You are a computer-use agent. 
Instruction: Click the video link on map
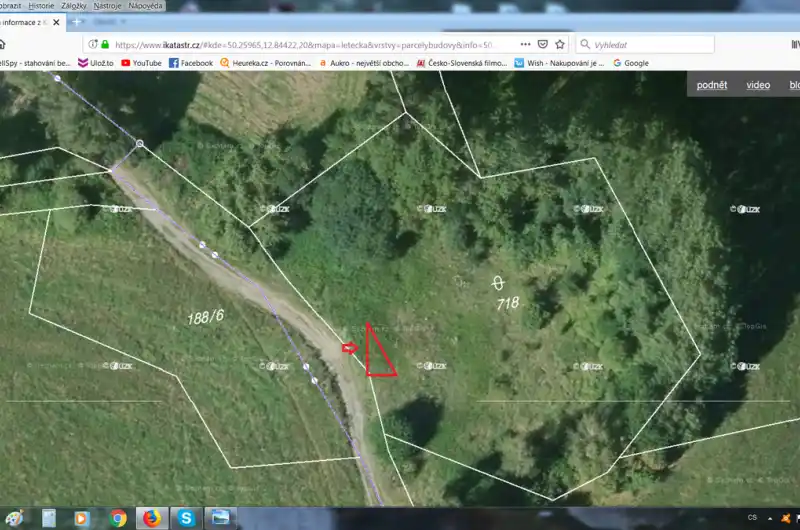pos(758,85)
